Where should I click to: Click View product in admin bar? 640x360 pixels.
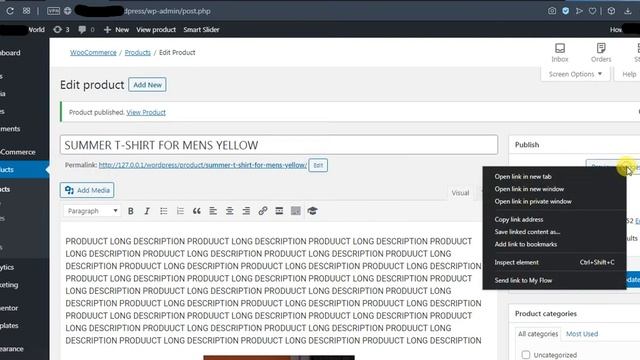pos(156,29)
